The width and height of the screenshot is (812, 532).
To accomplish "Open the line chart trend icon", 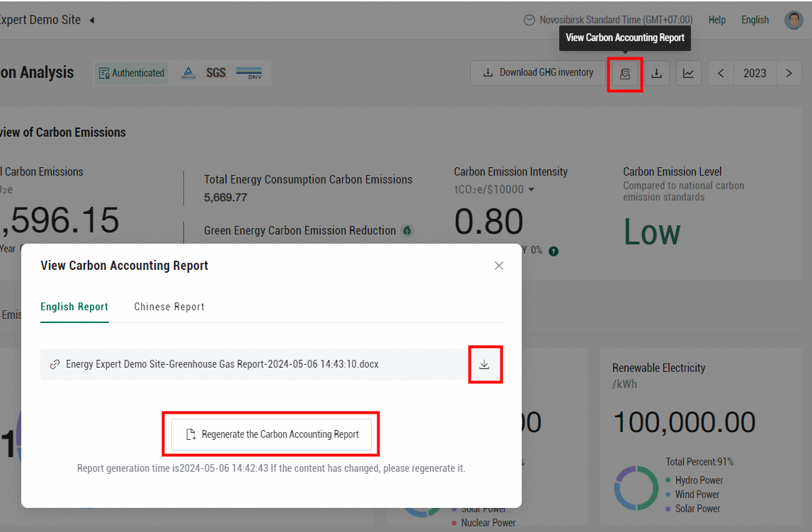I will pos(688,74).
